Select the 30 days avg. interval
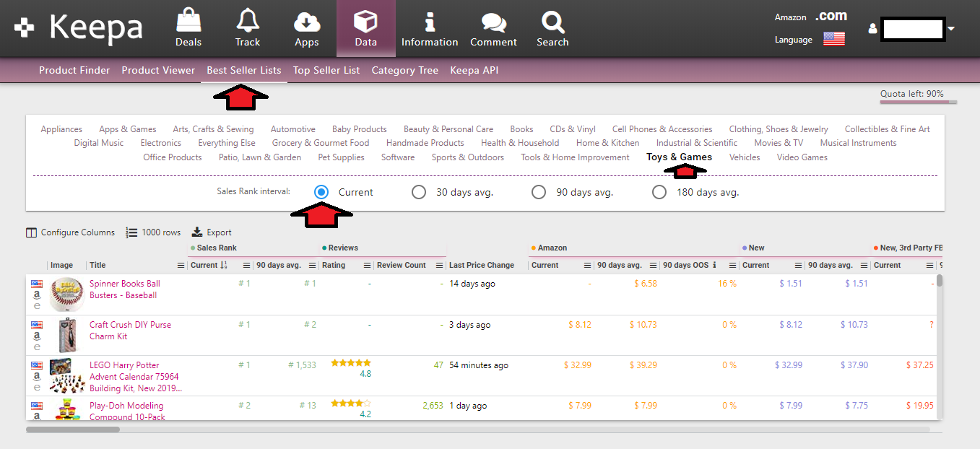 click(x=418, y=192)
